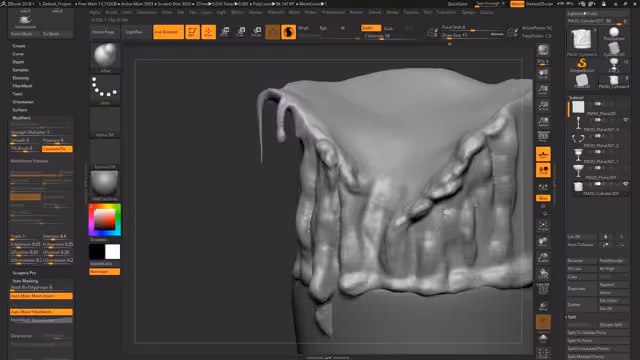The height and width of the screenshot is (360, 640).
Task: Click the AAHalf icon
Action: [x=543, y=122]
